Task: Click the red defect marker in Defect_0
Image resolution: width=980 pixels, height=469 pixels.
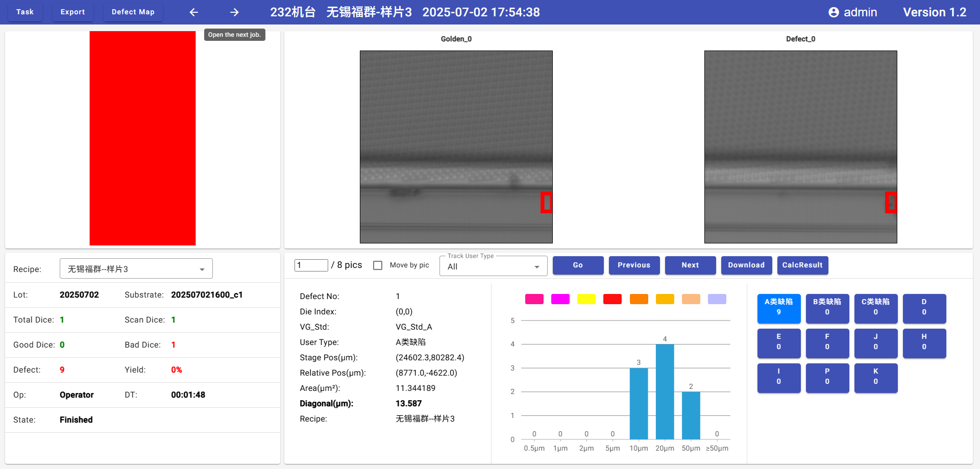Action: (891, 203)
